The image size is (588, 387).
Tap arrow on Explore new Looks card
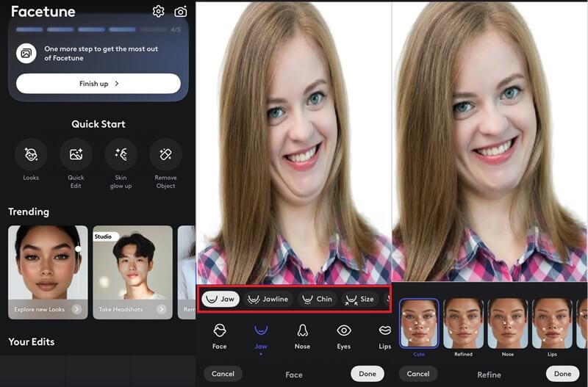[x=77, y=309]
